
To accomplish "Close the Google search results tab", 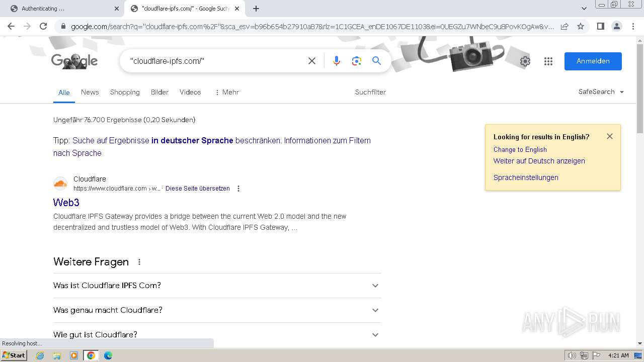I will pos(237,9).
